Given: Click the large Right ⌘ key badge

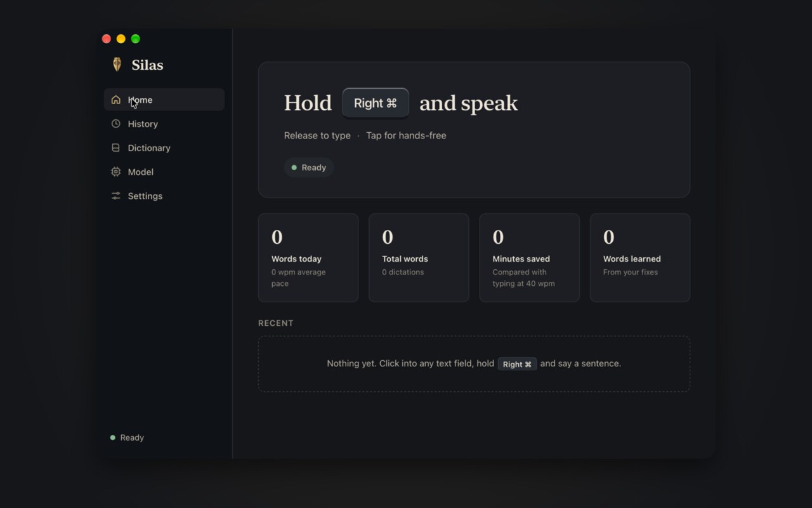Looking at the screenshot, I should [376, 103].
